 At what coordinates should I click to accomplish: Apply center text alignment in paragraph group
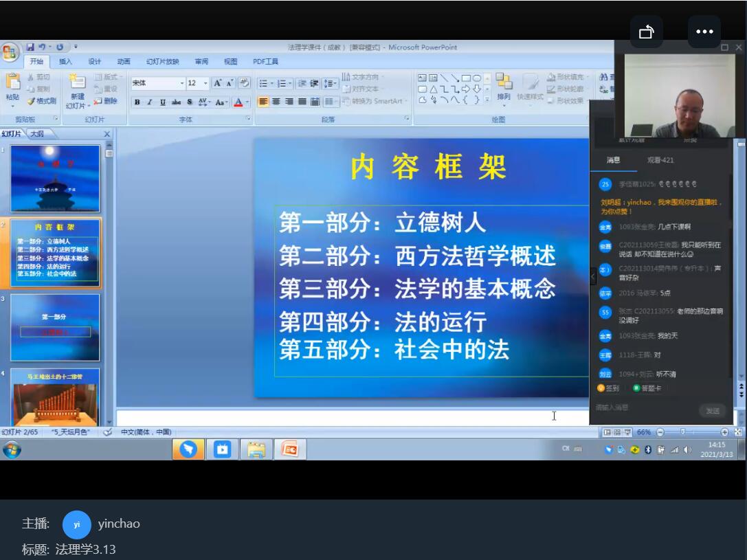276,102
